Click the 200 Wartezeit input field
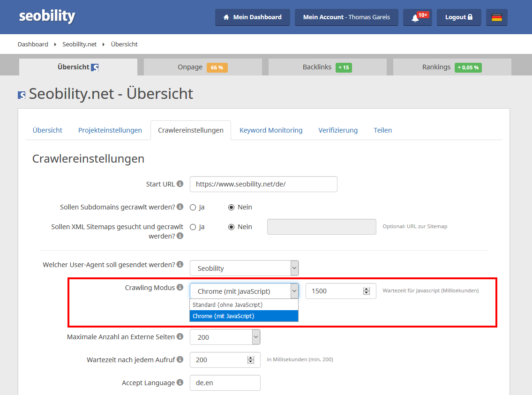532x395 pixels. pyautogui.click(x=225, y=360)
